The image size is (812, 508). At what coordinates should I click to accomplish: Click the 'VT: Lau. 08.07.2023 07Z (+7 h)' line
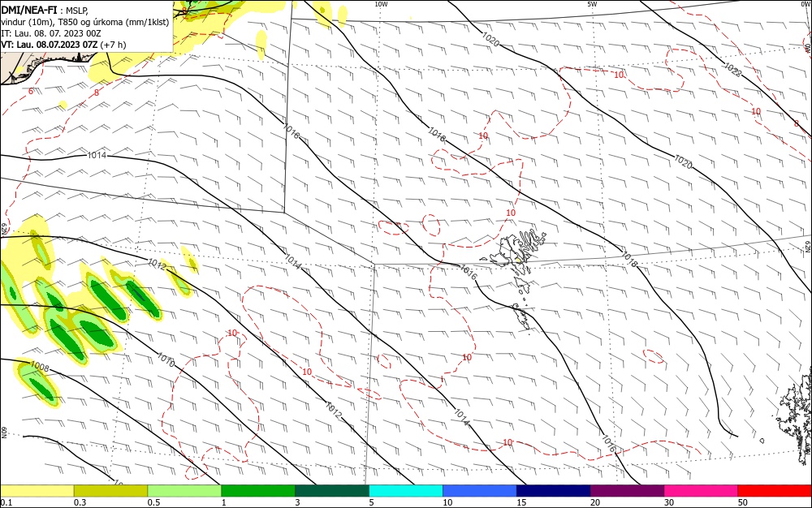[x=63, y=45]
